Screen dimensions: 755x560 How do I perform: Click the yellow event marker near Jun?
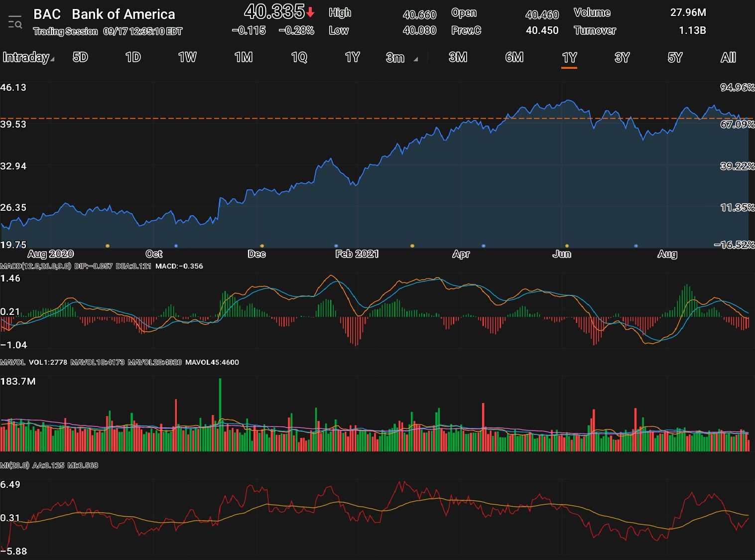[x=567, y=246]
